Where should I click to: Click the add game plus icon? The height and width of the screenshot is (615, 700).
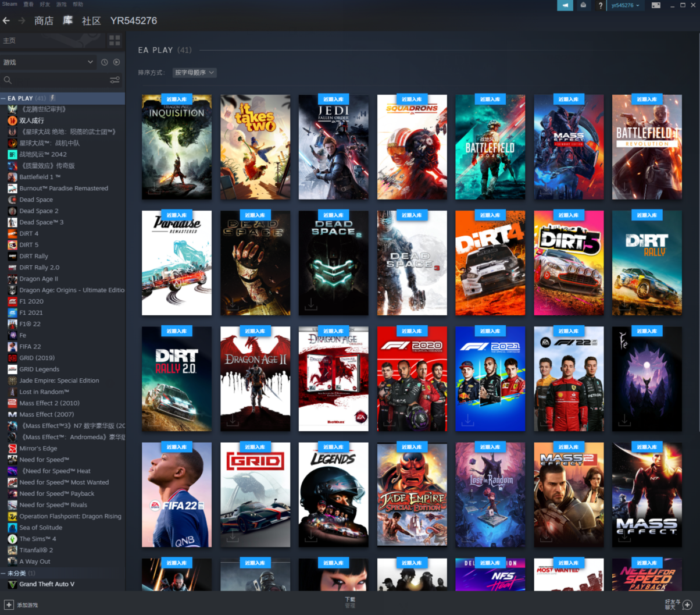pyautogui.click(x=8, y=605)
